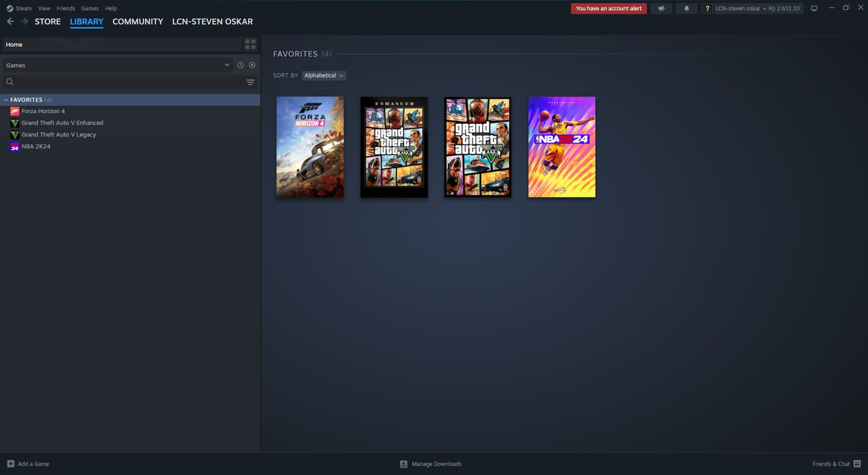Click in the library search field

129,82
